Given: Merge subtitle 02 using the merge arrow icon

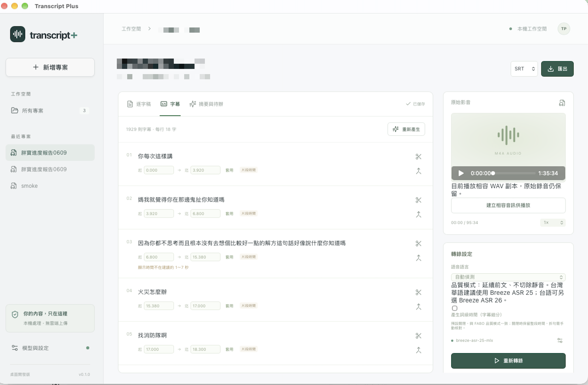Looking at the screenshot, I should 418,215.
